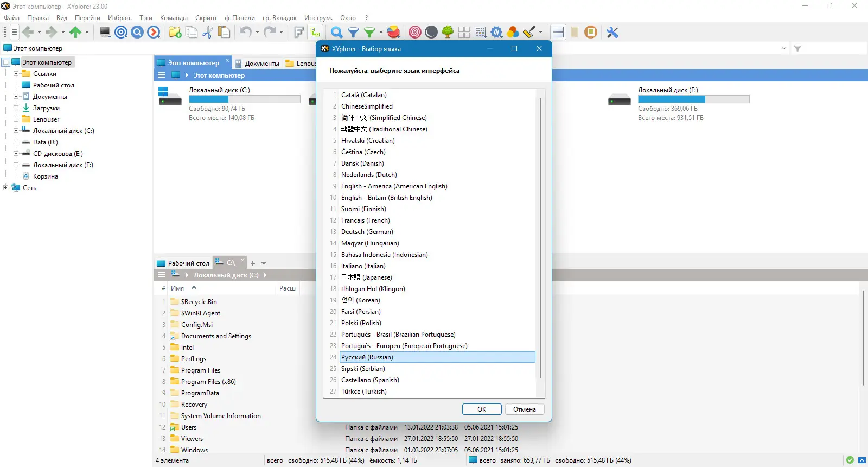Open the Скрипт menu
Image resolution: width=868 pixels, height=467 pixels.
206,18
